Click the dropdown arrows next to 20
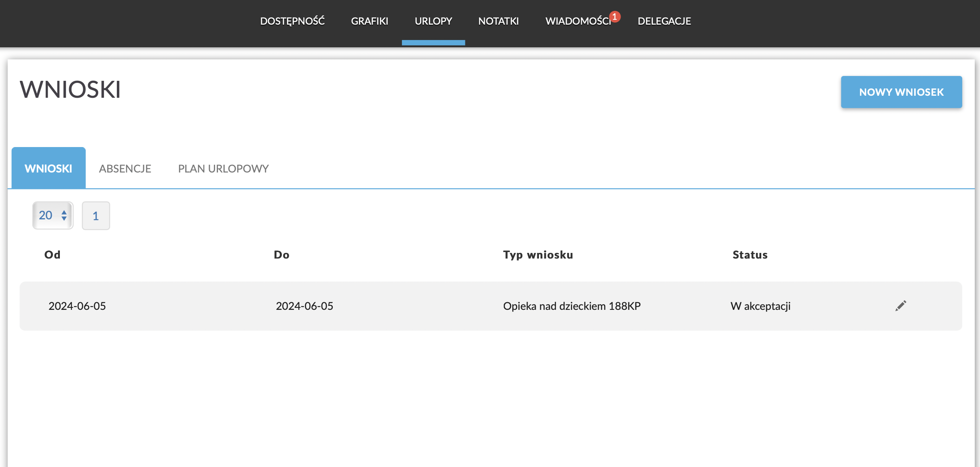 (64, 215)
